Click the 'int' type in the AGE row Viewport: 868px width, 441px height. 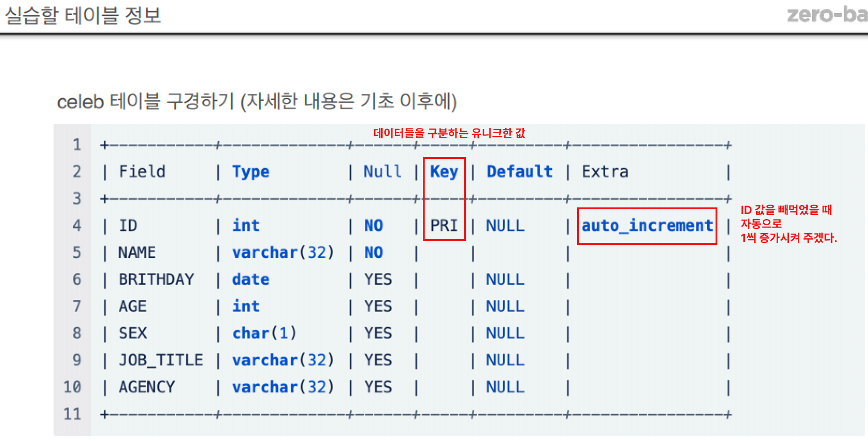[x=246, y=306]
